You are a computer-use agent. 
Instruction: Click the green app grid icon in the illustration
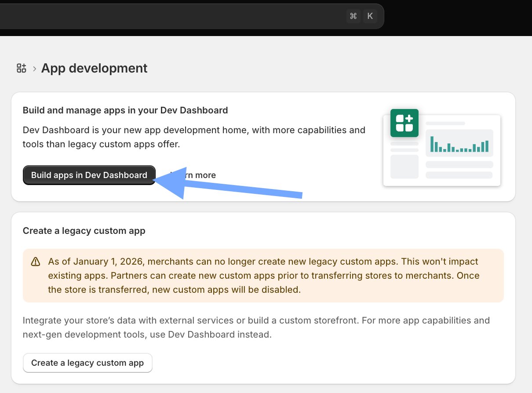click(404, 123)
